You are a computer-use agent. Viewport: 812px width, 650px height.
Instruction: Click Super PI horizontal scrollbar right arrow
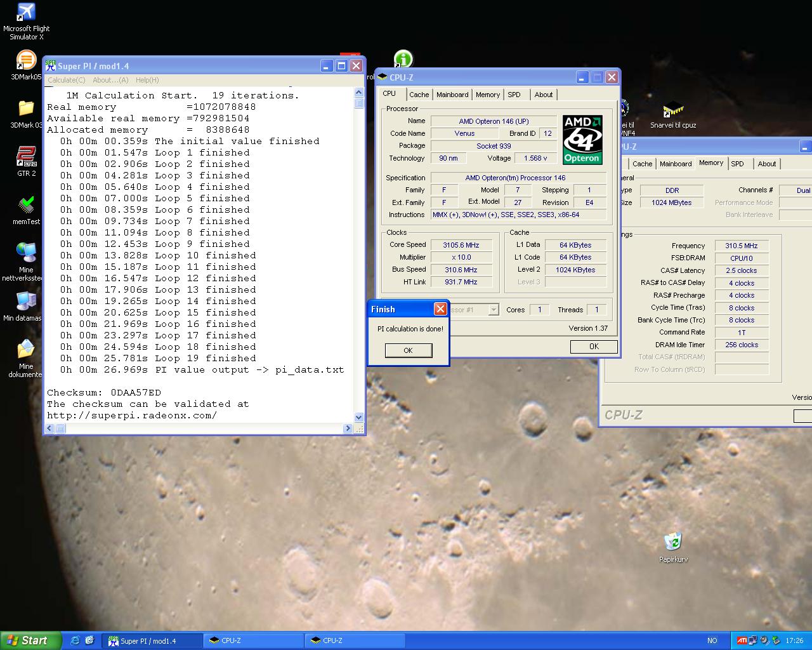pyautogui.click(x=348, y=428)
